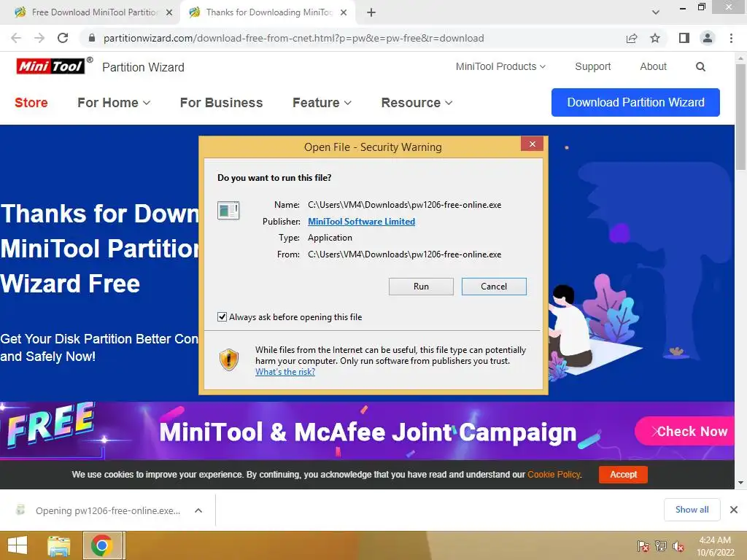
Task: Open download item options chevron
Action: tap(198, 510)
